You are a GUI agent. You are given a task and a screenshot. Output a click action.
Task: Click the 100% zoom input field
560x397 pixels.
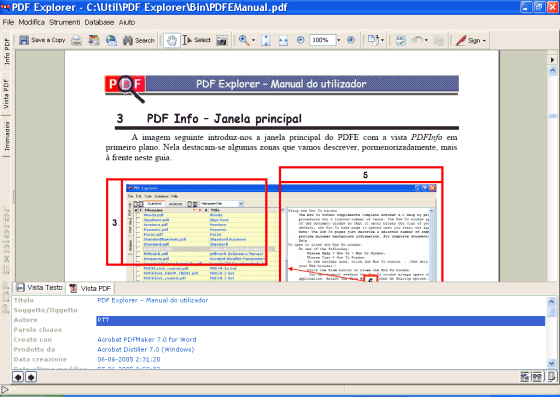[x=322, y=40]
